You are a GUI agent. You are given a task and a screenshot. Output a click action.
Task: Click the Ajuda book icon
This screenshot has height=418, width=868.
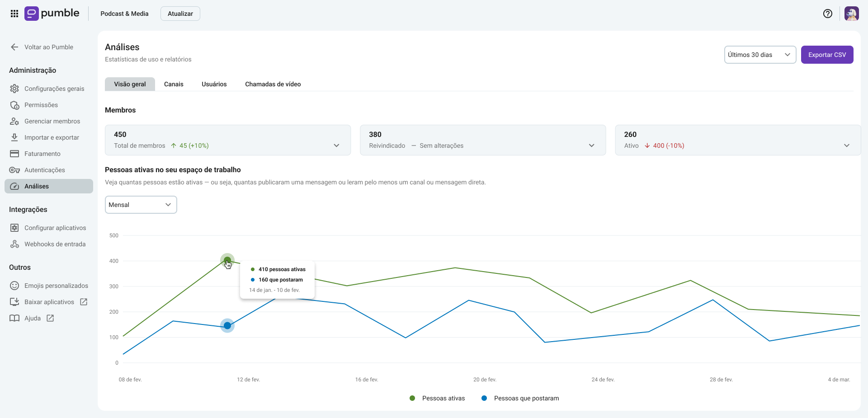point(14,318)
